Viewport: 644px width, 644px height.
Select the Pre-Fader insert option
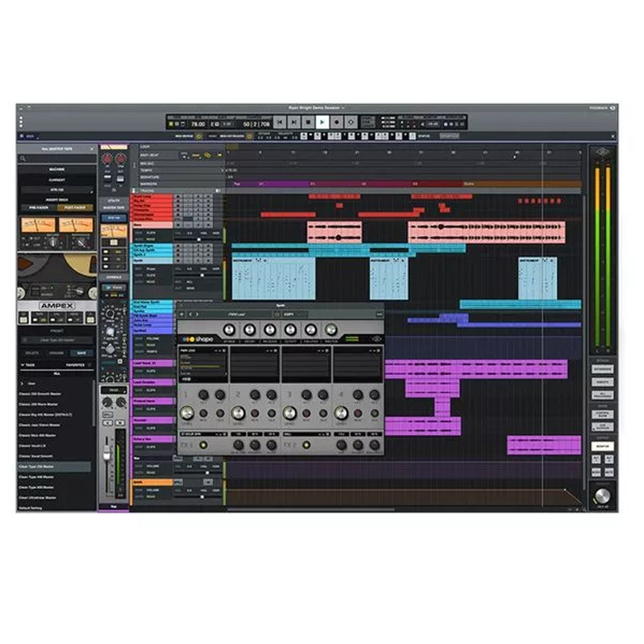pos(38,208)
